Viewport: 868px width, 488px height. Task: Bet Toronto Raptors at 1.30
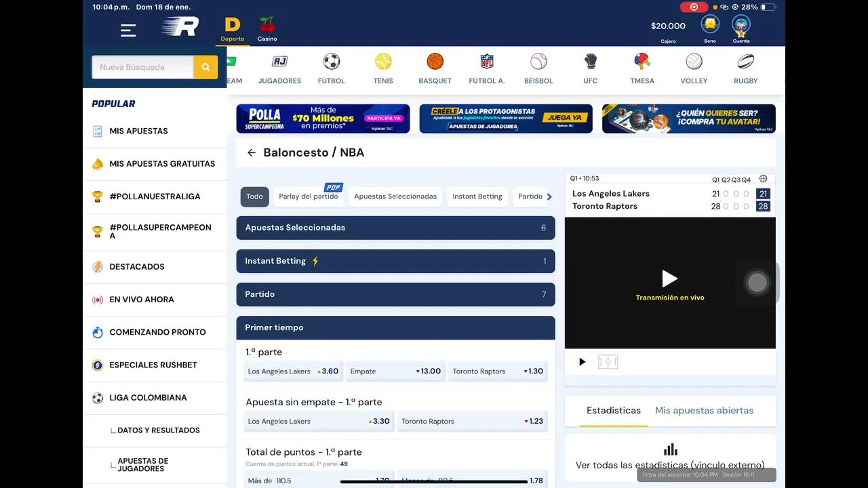[498, 371]
